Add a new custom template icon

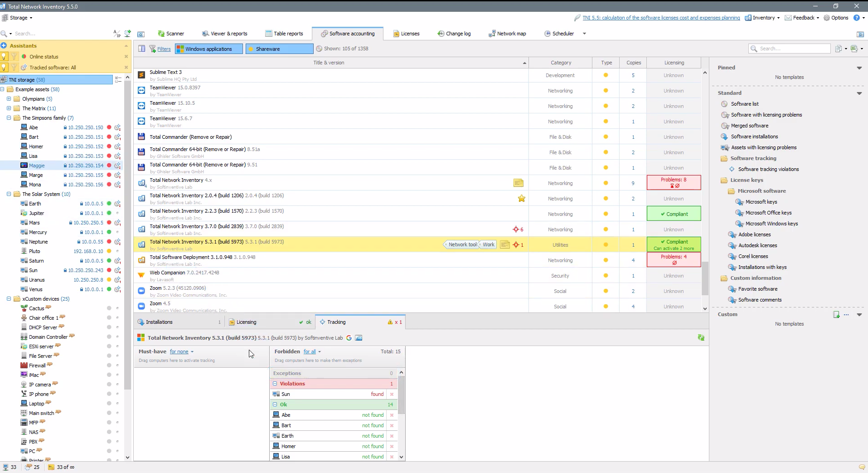point(836,315)
